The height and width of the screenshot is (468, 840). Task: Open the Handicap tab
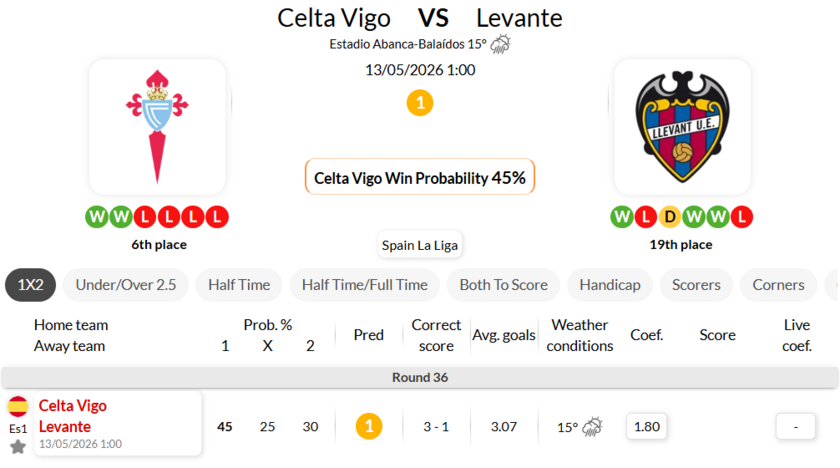click(610, 285)
